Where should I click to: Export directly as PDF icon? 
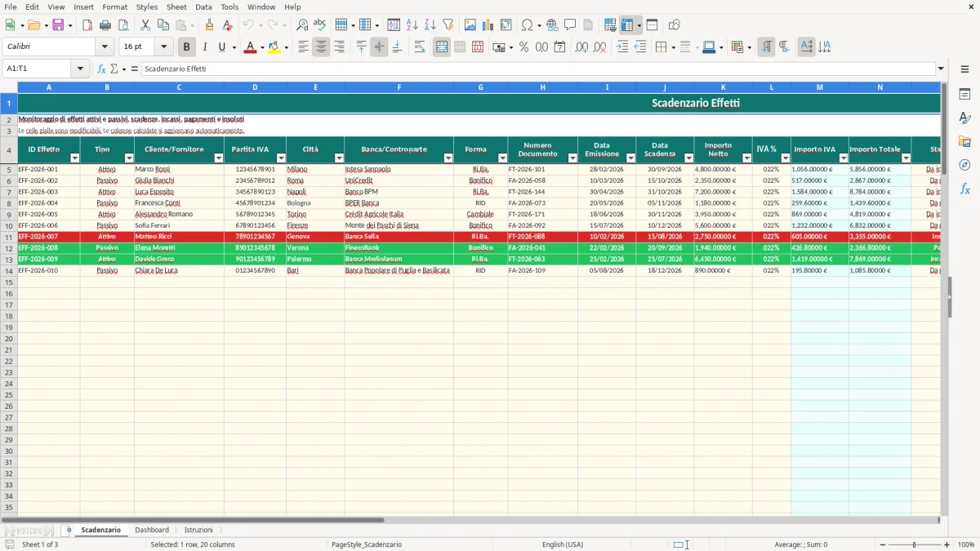click(x=87, y=25)
